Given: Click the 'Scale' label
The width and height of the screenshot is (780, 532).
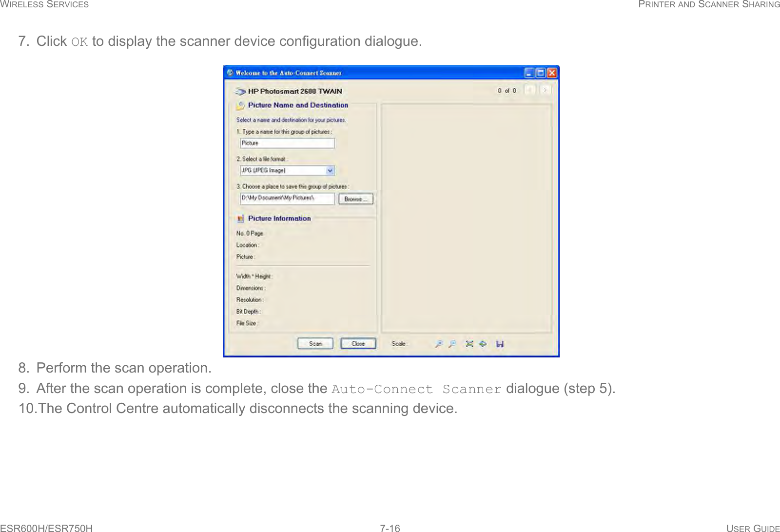Looking at the screenshot, I should pyautogui.click(x=399, y=344).
